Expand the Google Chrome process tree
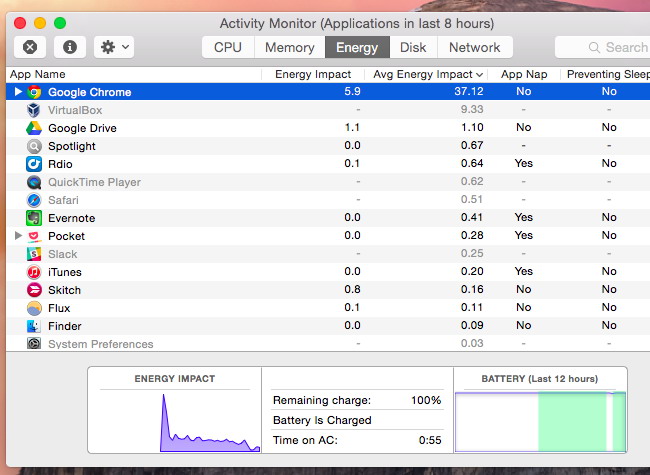The width and height of the screenshot is (650, 475). (18, 92)
